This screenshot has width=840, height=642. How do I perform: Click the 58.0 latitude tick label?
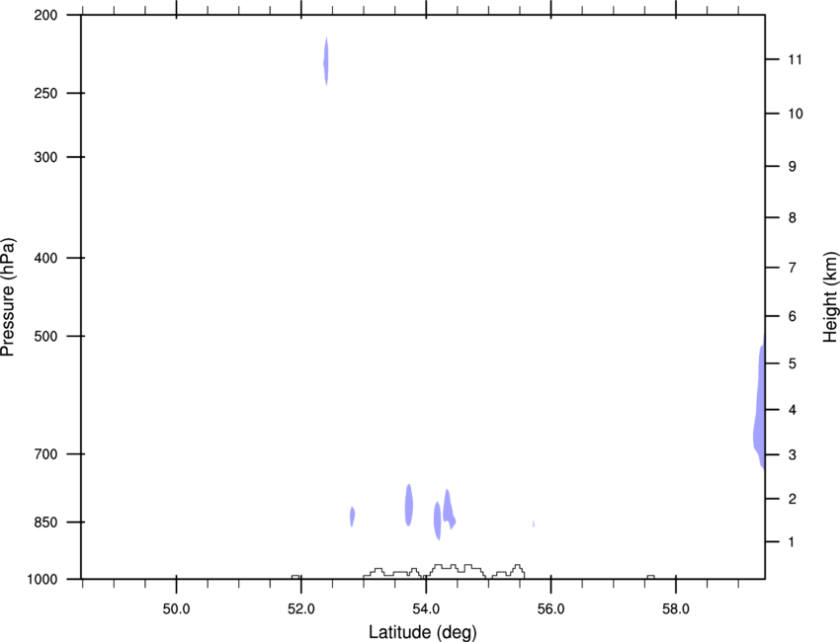tap(676, 609)
